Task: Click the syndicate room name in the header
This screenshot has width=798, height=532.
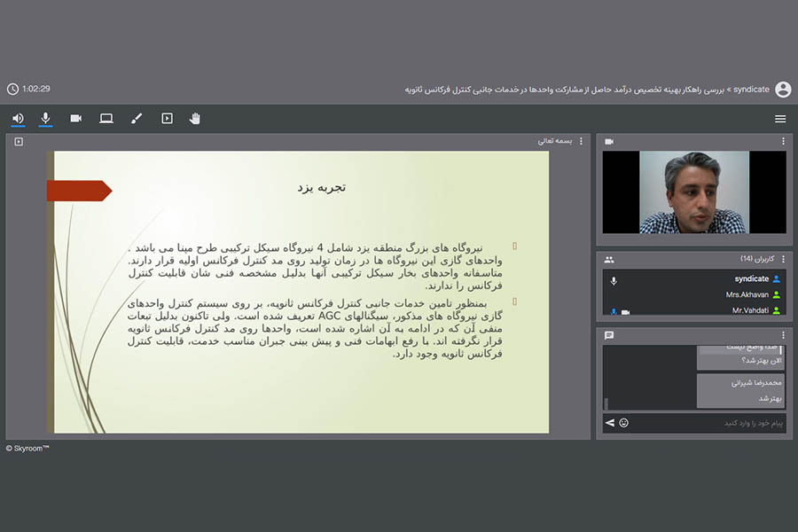Action: pyautogui.click(x=751, y=89)
